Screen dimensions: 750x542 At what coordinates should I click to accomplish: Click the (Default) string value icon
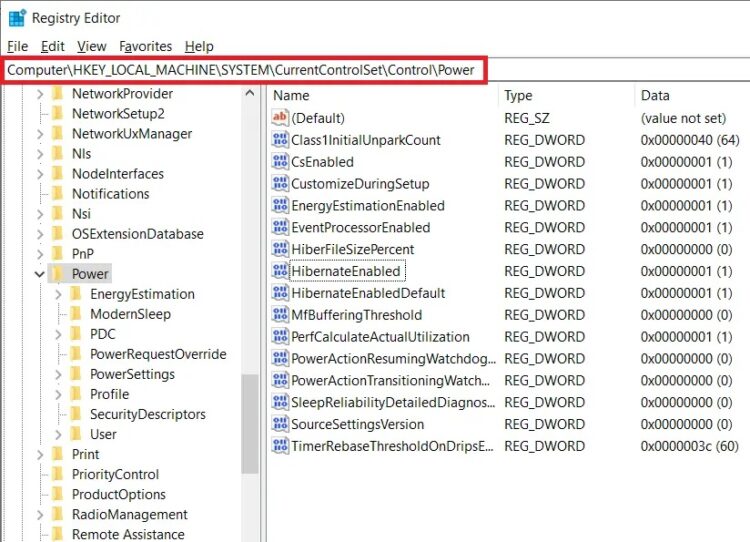point(280,118)
